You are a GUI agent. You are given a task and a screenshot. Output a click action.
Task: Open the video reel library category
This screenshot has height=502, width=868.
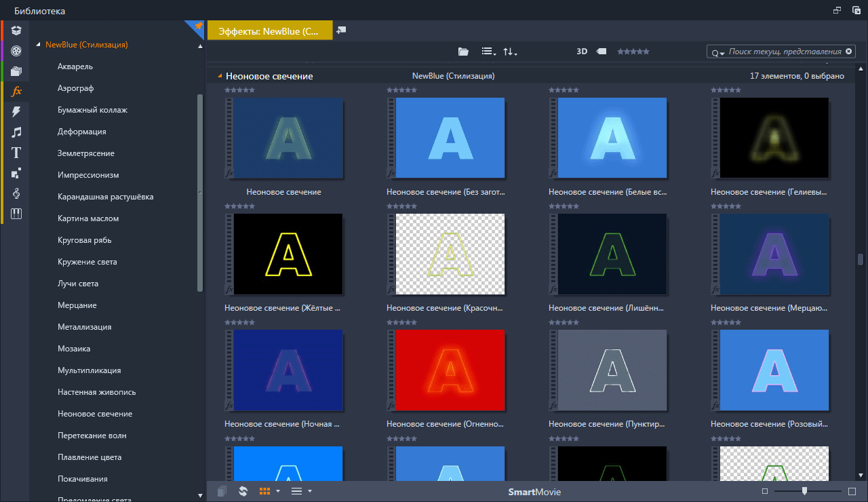point(16,50)
